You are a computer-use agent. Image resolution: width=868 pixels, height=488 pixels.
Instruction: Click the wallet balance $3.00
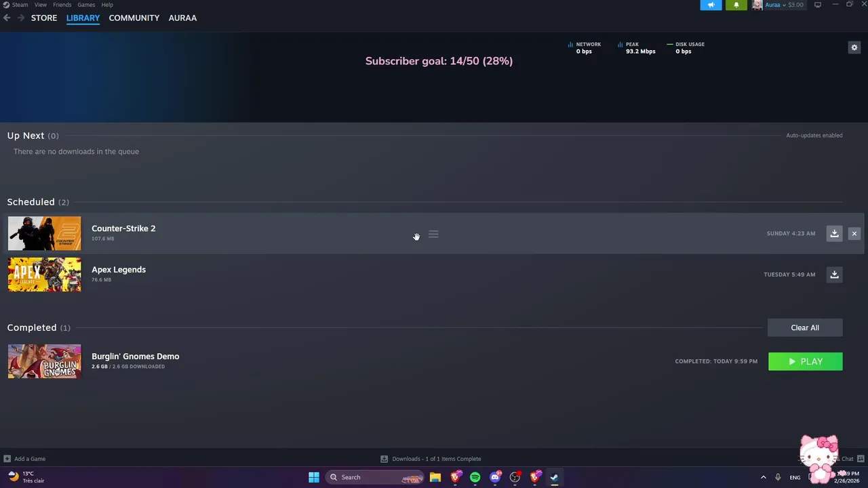(795, 5)
